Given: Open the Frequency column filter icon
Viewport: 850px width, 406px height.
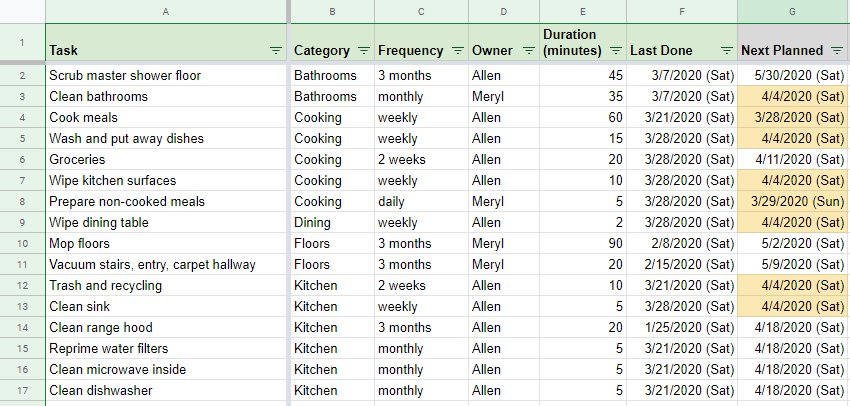Looking at the screenshot, I should pos(457,50).
